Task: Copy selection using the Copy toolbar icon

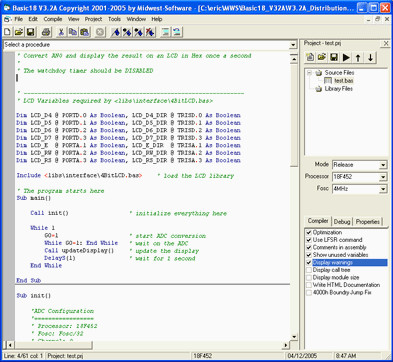Action: pyautogui.click(x=72, y=32)
